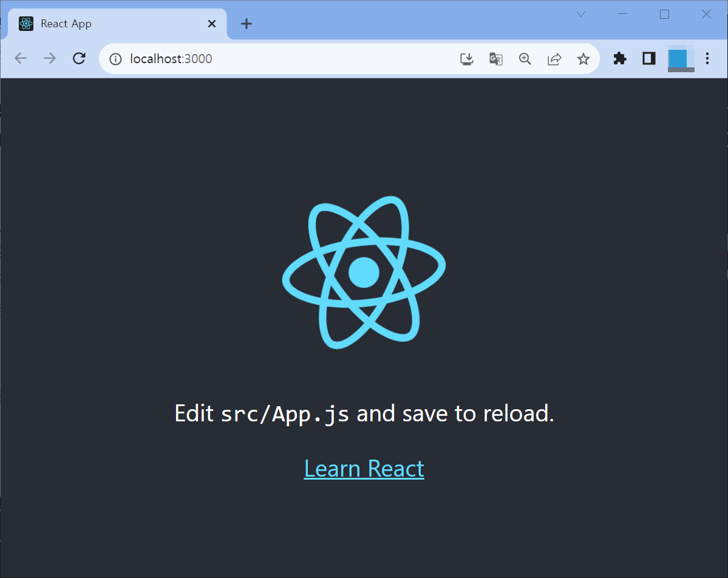Go forward to next page
Viewport: 728px width, 578px height.
click(50, 58)
